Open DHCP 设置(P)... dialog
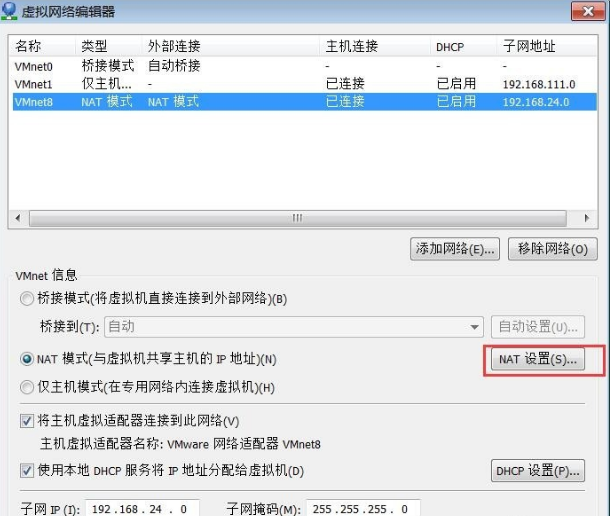This screenshot has width=610, height=516. (538, 471)
